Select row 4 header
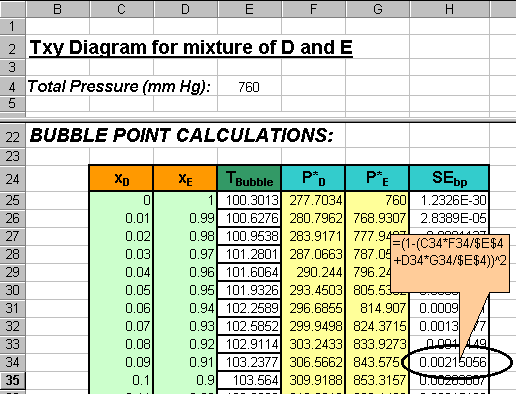Screen dimensions: 516x394 pyautogui.click(x=12, y=86)
